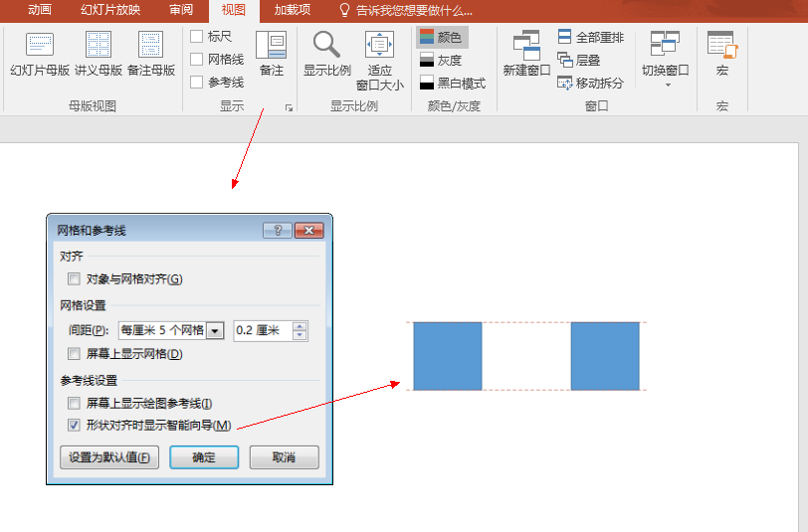
Task: Toggle the Ruler (标尺) checkbox
Action: pos(196,37)
